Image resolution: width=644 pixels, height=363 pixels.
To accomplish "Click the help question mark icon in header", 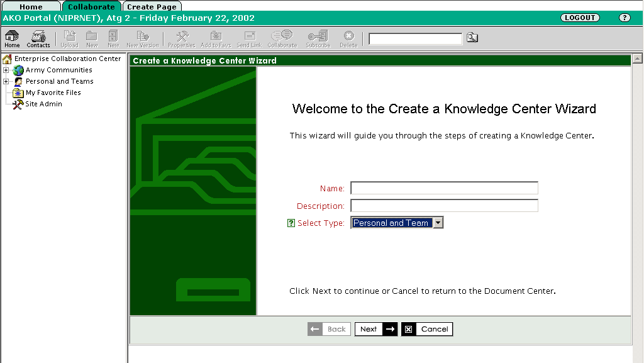I will pyautogui.click(x=624, y=18).
